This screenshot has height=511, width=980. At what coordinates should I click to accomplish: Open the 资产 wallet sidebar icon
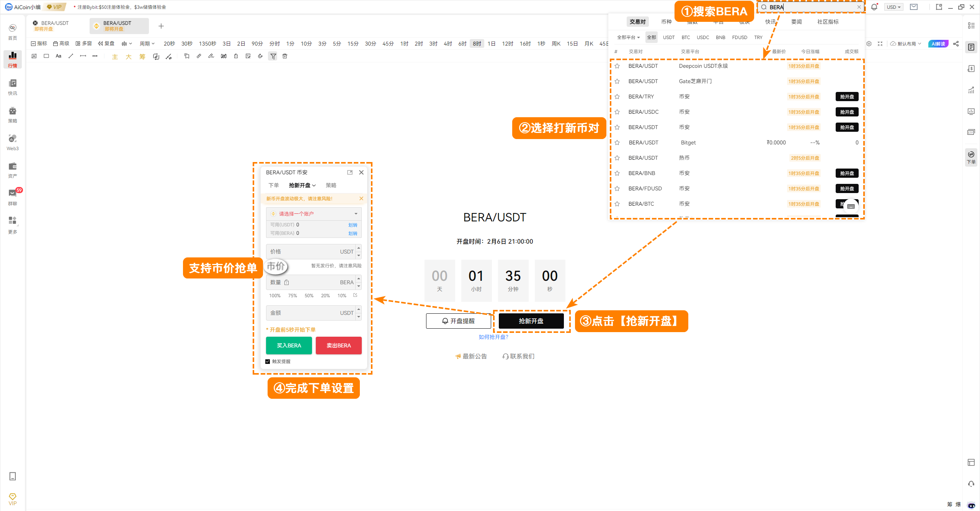13,170
